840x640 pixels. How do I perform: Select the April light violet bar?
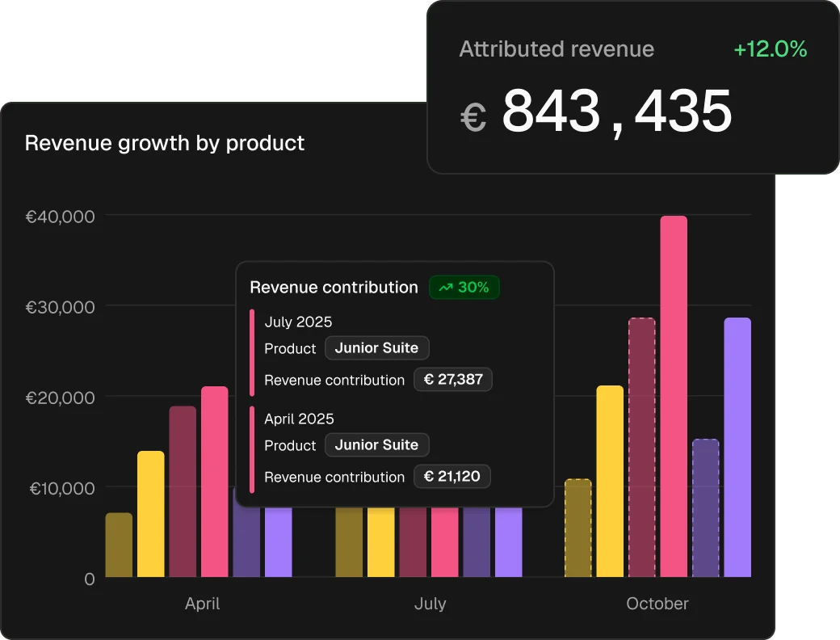pyautogui.click(x=279, y=542)
